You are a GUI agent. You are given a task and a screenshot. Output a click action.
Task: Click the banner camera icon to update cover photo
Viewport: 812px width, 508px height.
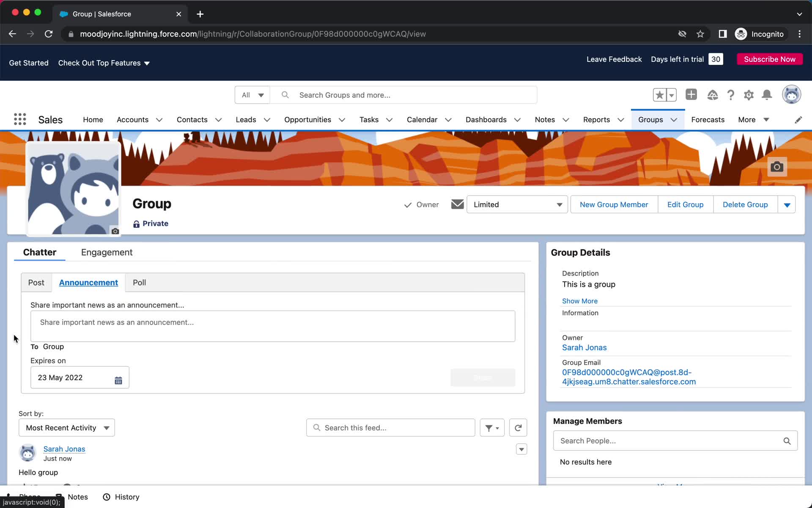click(777, 167)
